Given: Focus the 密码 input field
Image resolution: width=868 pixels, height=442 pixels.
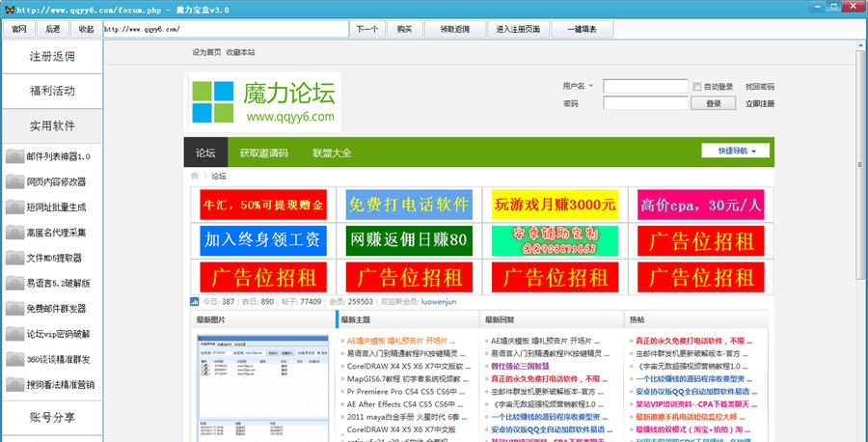Looking at the screenshot, I should point(645,103).
